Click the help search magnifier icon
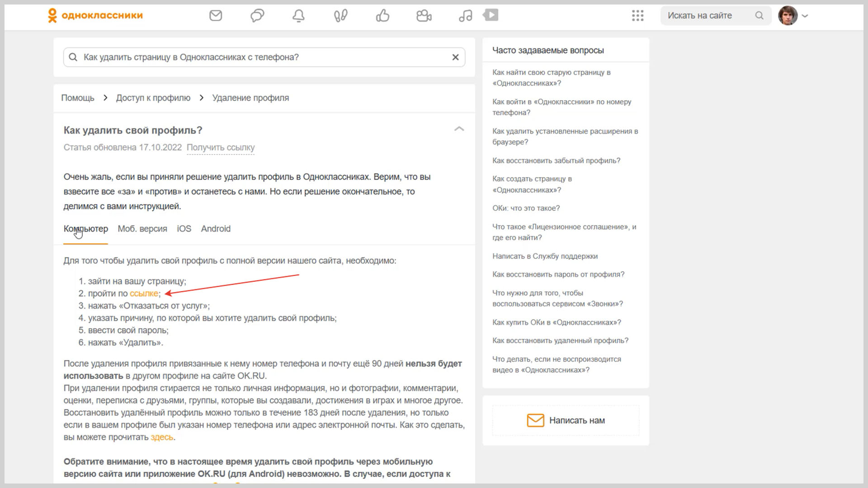This screenshot has height=488, width=868. click(x=73, y=57)
